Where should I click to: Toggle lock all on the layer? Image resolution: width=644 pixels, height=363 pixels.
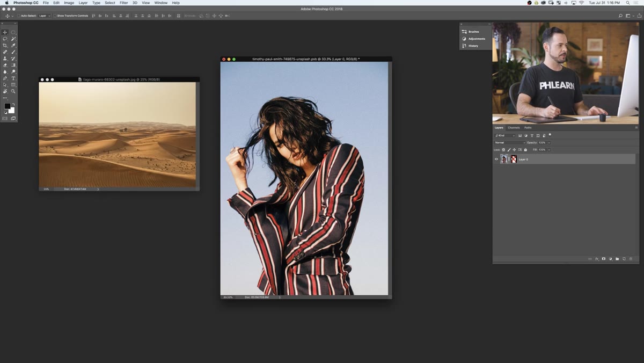[x=525, y=150]
